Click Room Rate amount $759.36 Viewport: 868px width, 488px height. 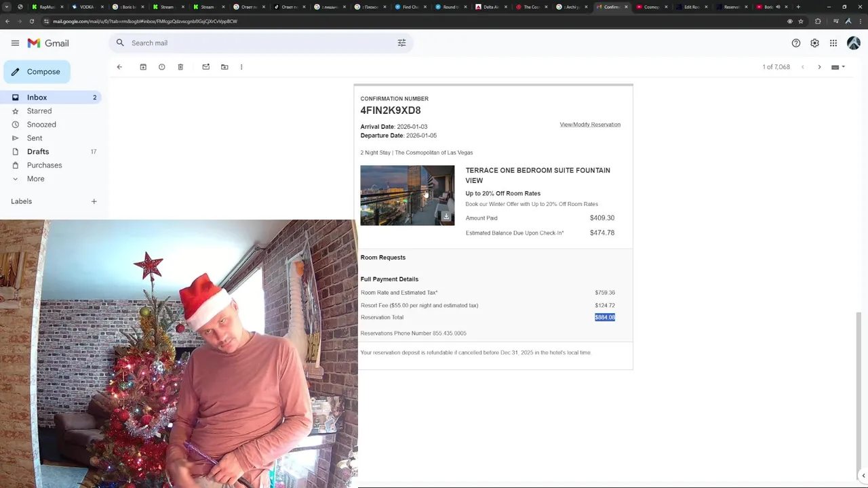(605, 293)
